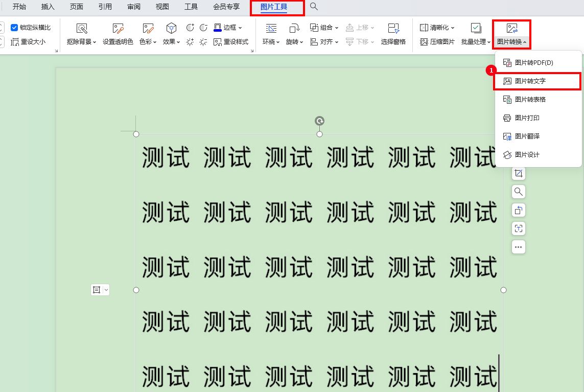
Task: Click 重设样式 to reset picture style
Action: point(231,42)
